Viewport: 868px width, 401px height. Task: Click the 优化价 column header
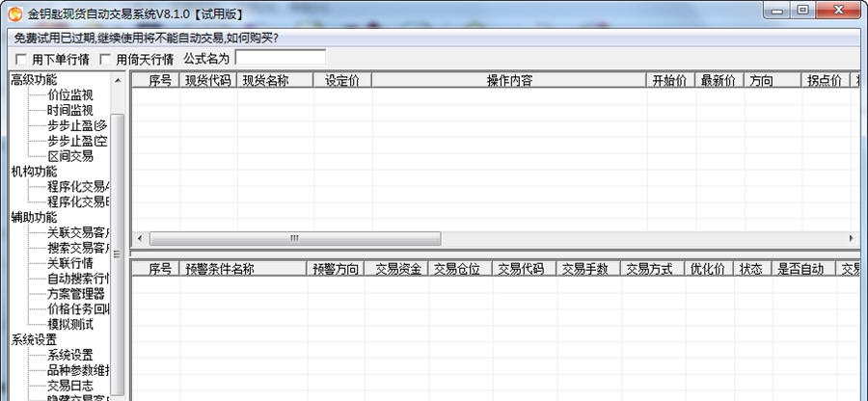coord(710,269)
